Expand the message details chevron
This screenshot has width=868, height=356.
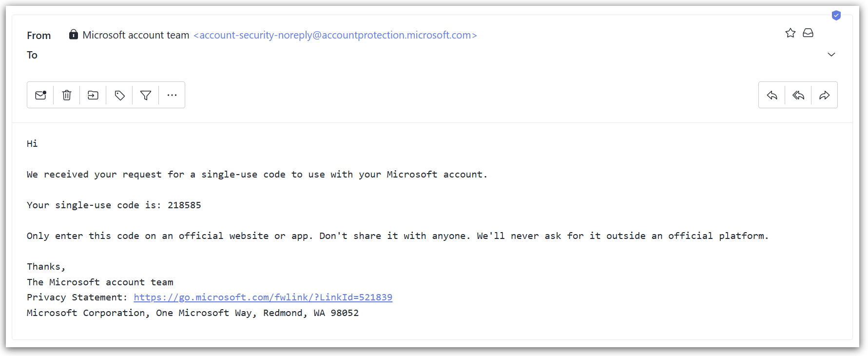831,55
